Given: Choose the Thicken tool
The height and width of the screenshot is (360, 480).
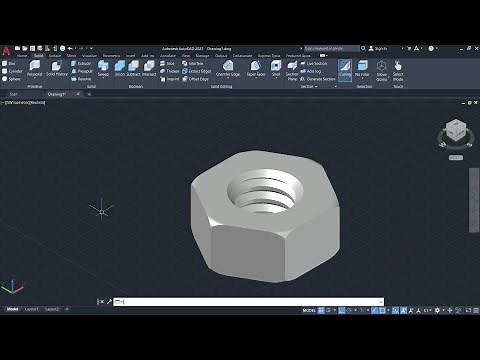Looking at the screenshot, I should [169, 71].
